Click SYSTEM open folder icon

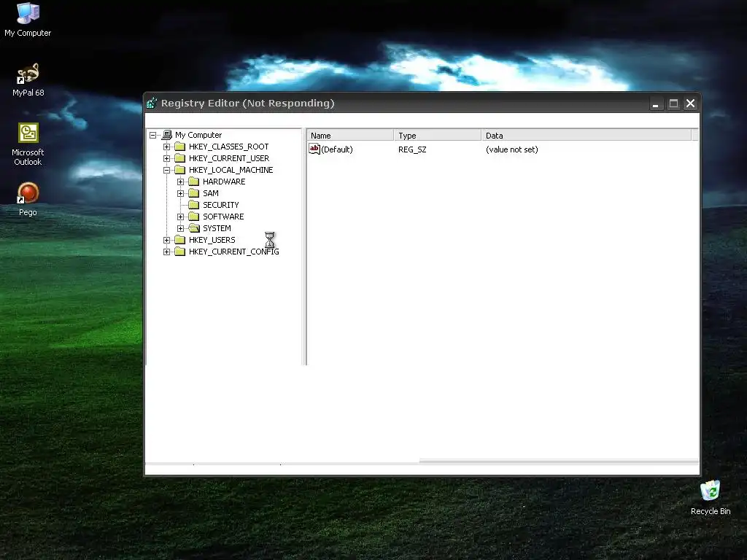coord(193,228)
